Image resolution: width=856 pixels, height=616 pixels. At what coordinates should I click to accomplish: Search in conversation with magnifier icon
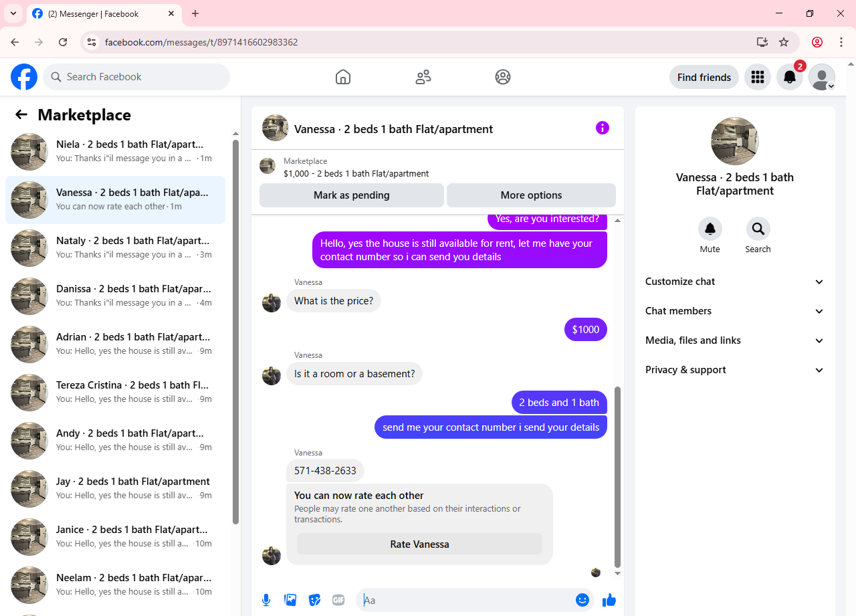coord(758,229)
